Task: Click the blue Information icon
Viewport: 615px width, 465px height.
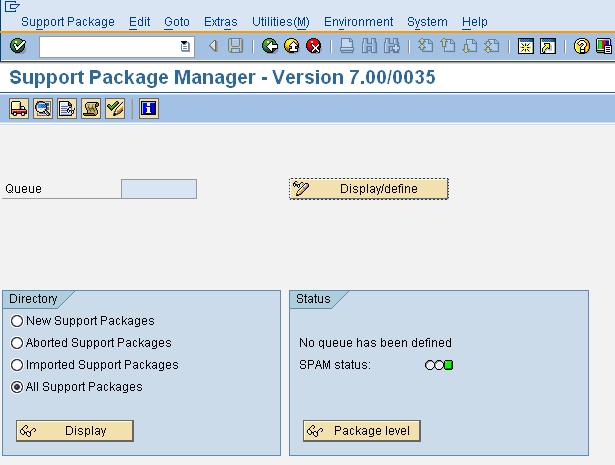Action: pyautogui.click(x=149, y=108)
